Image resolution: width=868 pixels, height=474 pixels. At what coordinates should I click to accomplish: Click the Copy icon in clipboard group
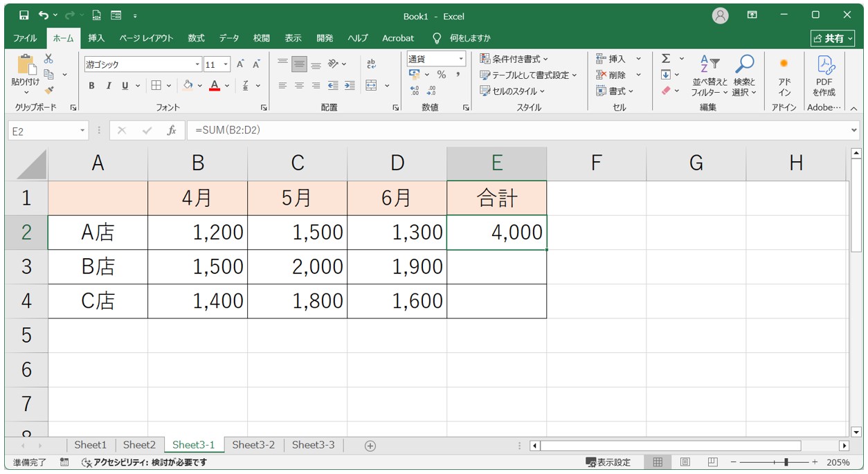tap(49, 74)
